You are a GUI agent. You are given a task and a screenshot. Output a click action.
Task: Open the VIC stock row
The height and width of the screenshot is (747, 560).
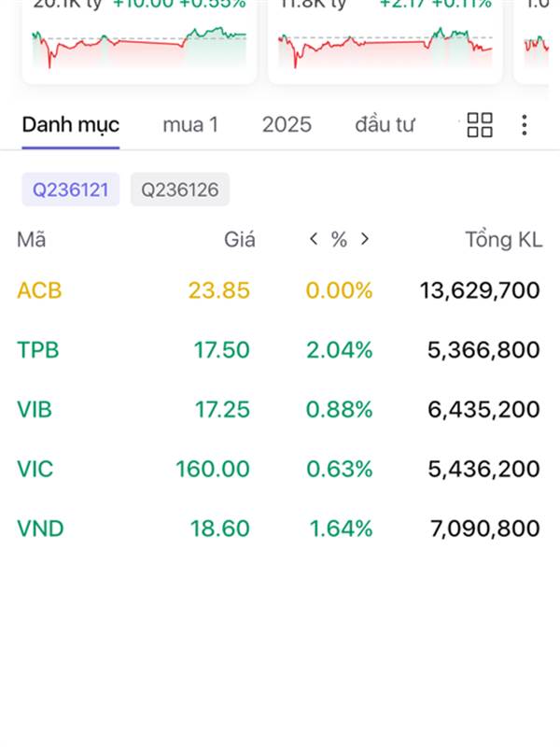click(x=280, y=469)
